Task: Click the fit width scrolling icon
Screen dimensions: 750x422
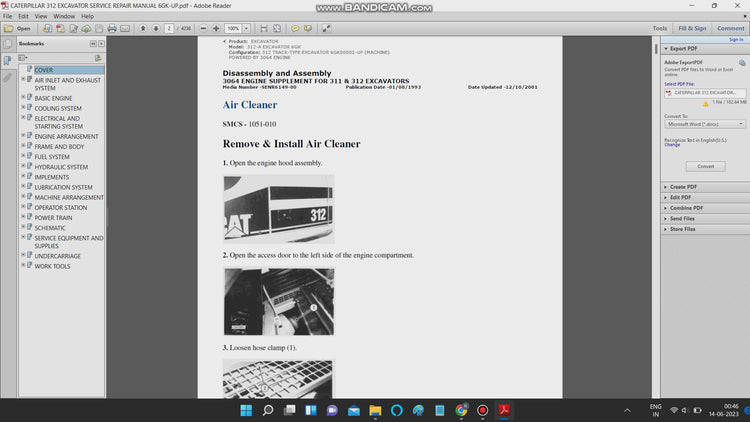Action: pyautogui.click(x=264, y=29)
